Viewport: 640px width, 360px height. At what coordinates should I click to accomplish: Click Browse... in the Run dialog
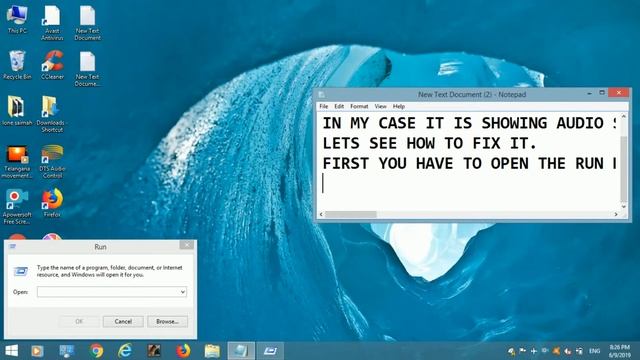coord(167,322)
